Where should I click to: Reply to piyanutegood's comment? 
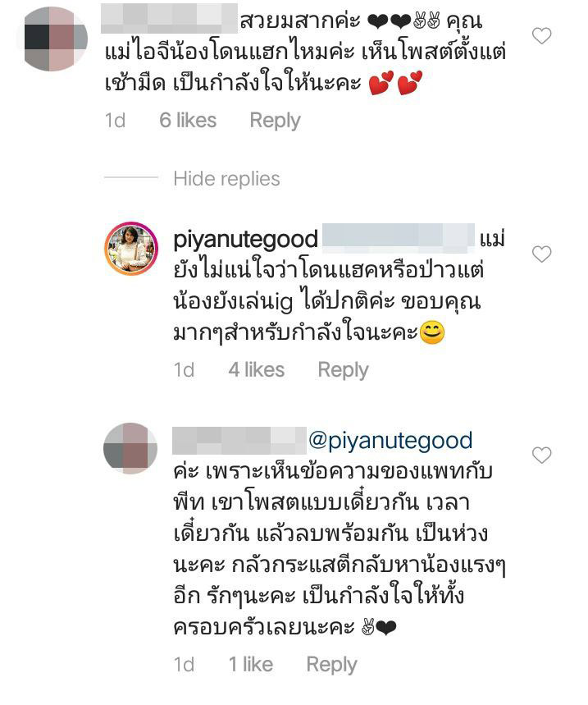[x=343, y=369]
